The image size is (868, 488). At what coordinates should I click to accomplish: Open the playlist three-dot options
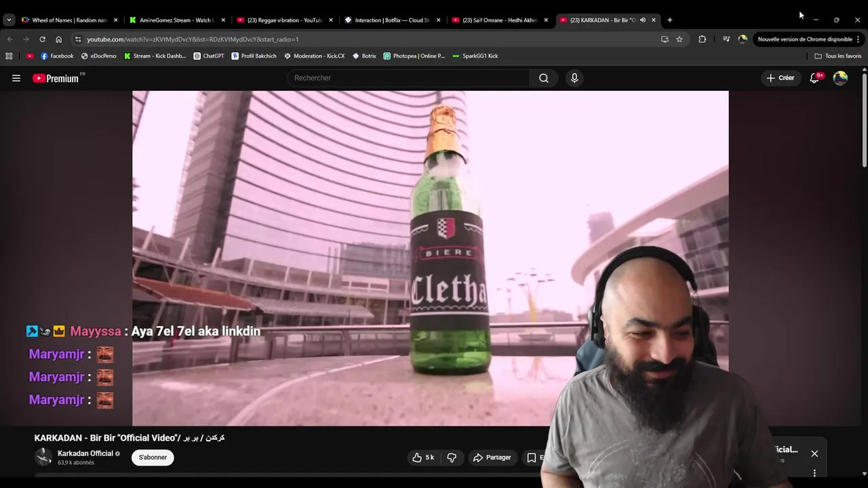pos(814,473)
